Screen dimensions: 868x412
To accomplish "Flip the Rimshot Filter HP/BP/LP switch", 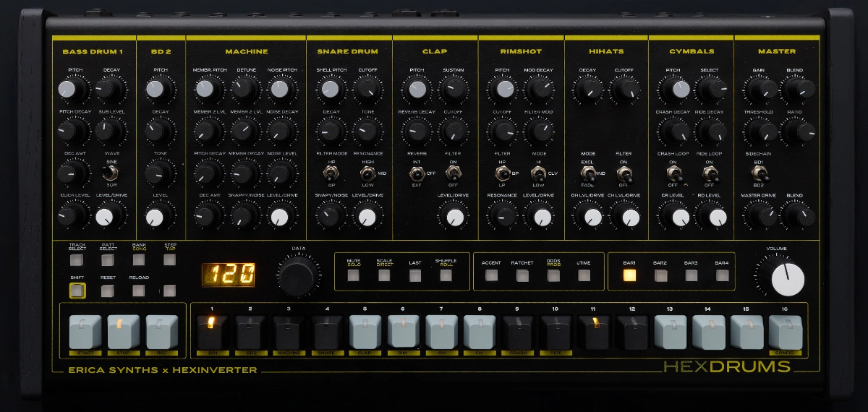I will point(502,173).
